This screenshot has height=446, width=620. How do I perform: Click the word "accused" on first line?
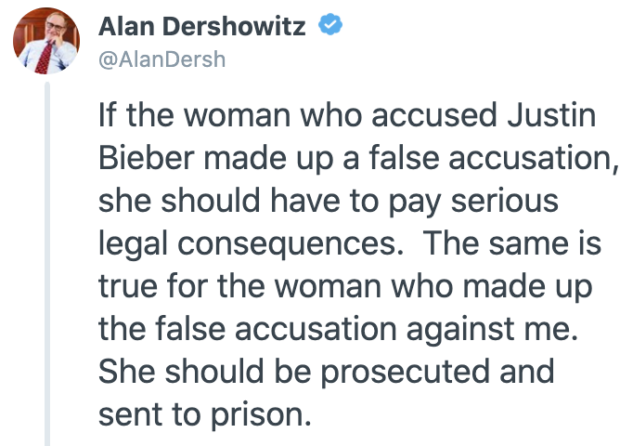click(x=434, y=115)
